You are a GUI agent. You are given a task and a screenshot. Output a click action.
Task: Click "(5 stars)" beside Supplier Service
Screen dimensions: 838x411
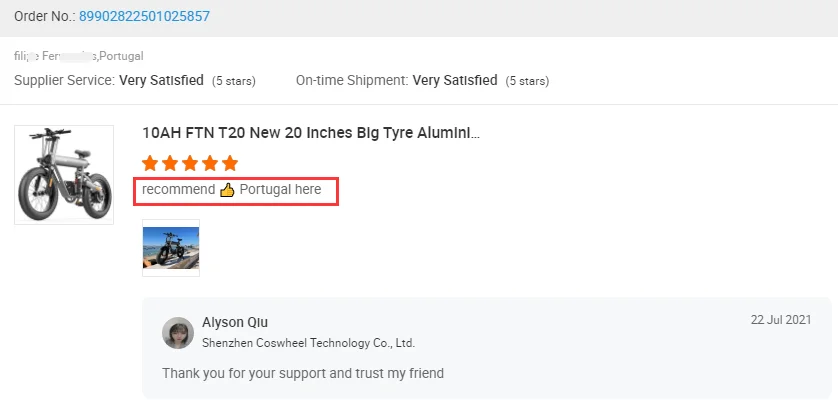[236, 81]
